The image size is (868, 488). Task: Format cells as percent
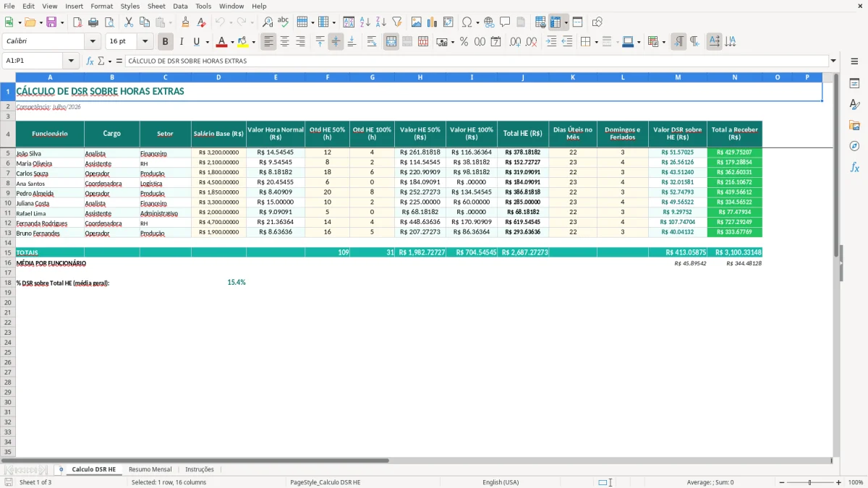coord(464,42)
